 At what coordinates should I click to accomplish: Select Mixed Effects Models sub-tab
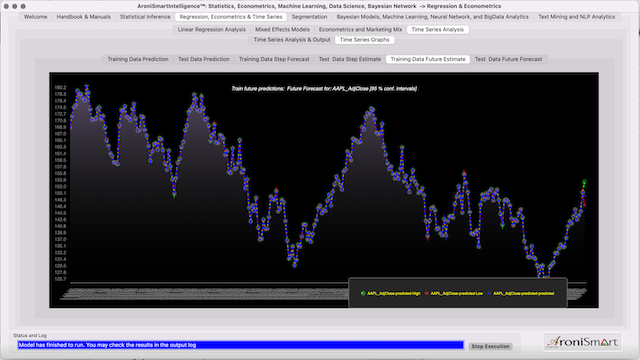[x=282, y=29]
